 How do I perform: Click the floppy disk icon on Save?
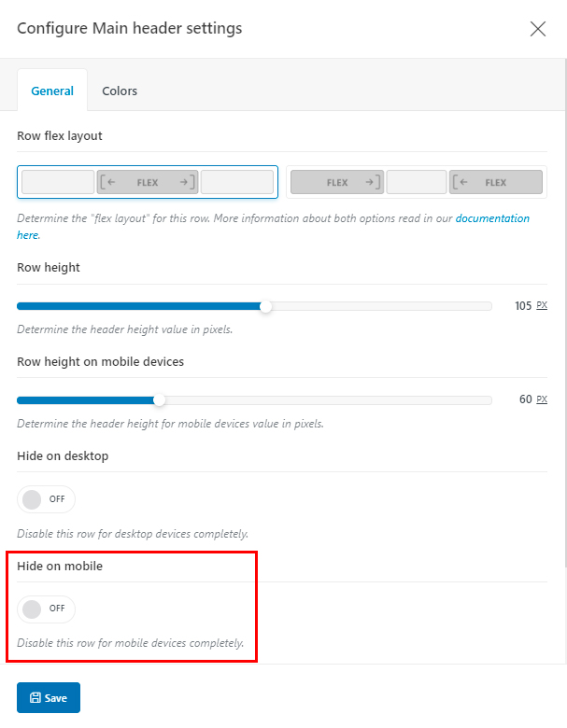pyautogui.click(x=35, y=698)
